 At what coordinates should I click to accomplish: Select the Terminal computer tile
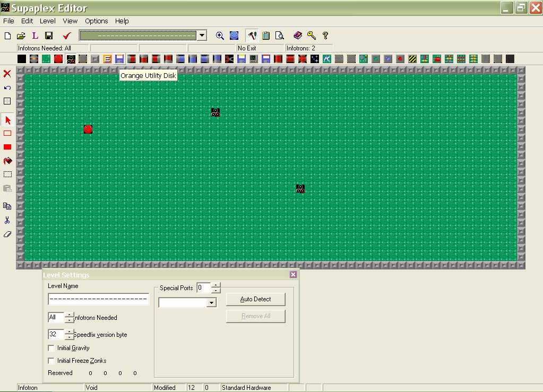pyautogui.click(x=254, y=59)
